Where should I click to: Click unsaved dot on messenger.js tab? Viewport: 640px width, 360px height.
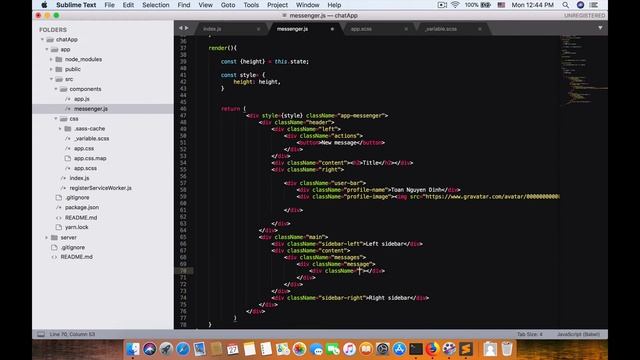coord(332,29)
